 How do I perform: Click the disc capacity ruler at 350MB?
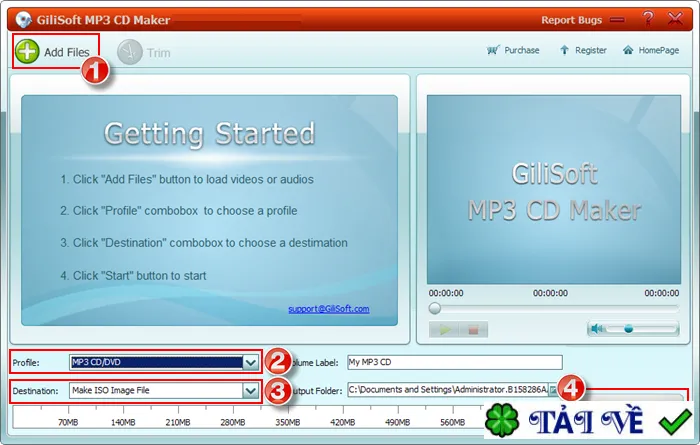288,422
